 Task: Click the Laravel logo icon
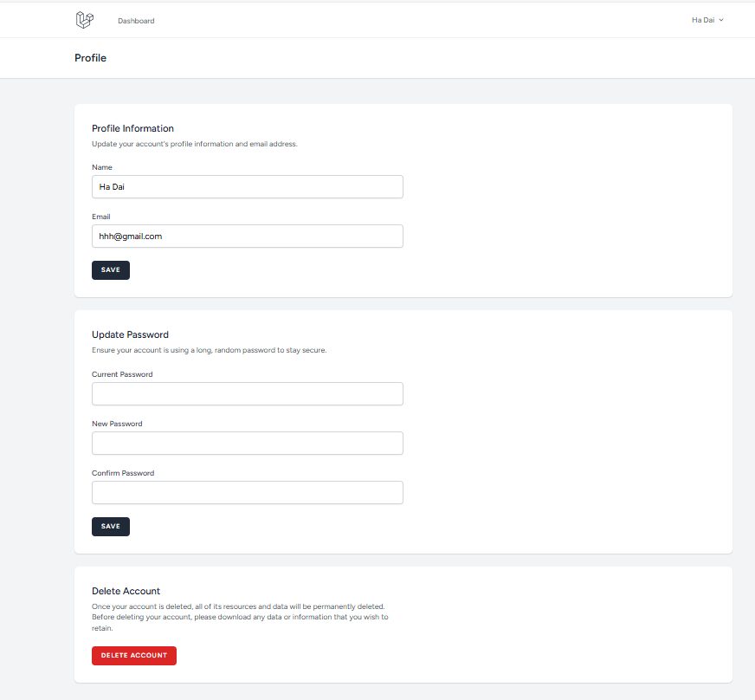tap(85, 20)
